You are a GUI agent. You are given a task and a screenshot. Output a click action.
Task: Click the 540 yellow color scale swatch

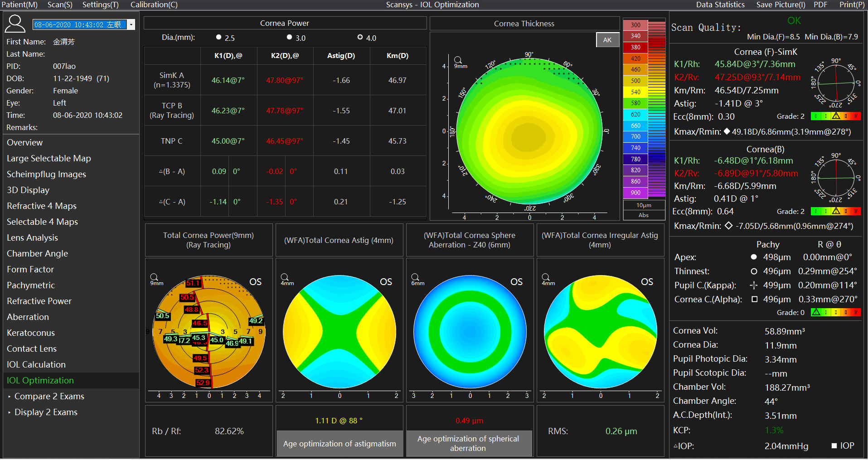tap(635, 92)
